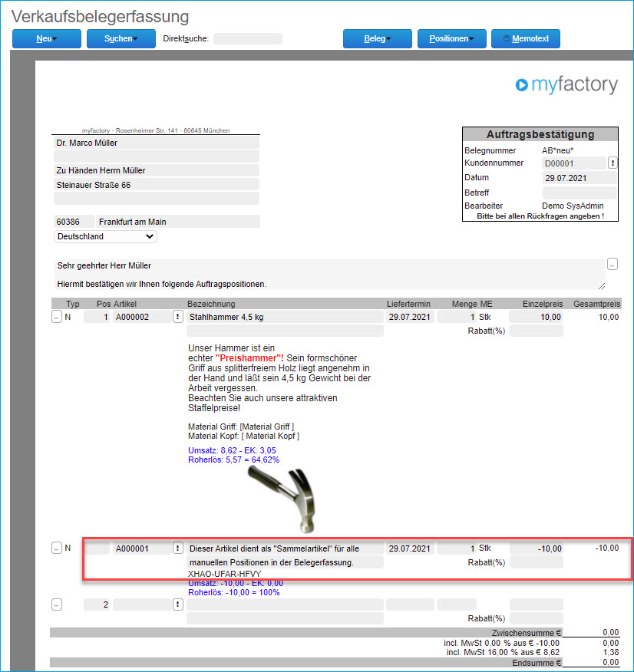The height and width of the screenshot is (672, 634).
Task: Open the Beleg dropdown menu
Action: (x=377, y=38)
